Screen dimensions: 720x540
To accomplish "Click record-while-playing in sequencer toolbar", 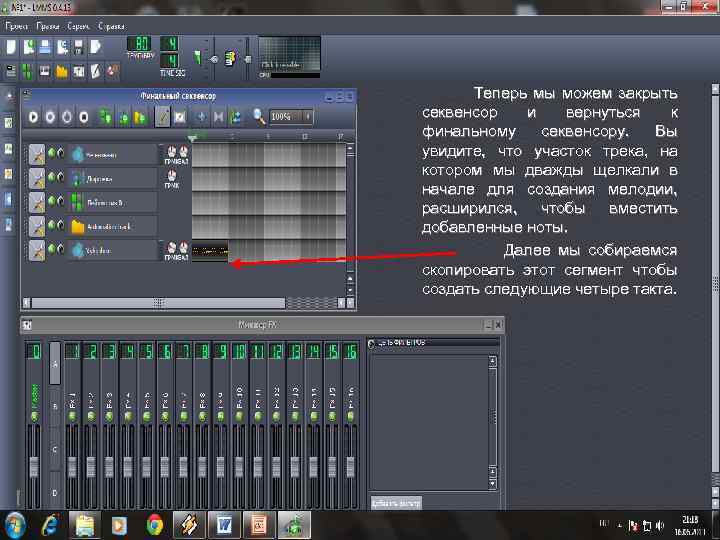I will click(67, 117).
